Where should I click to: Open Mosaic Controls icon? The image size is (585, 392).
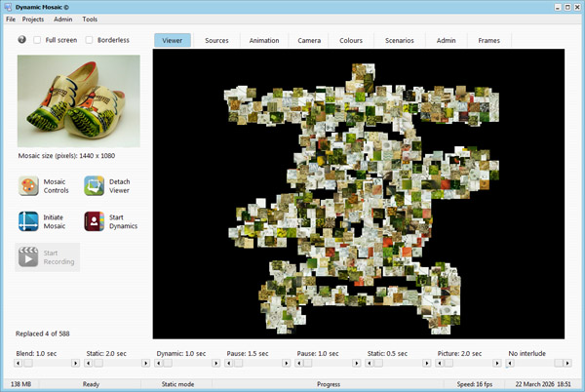click(x=28, y=186)
